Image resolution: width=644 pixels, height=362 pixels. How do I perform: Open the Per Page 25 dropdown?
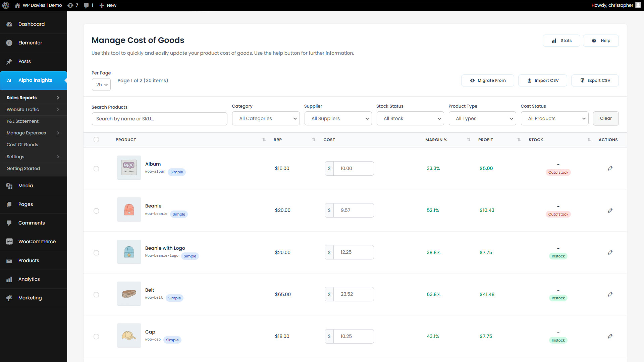pos(101,84)
